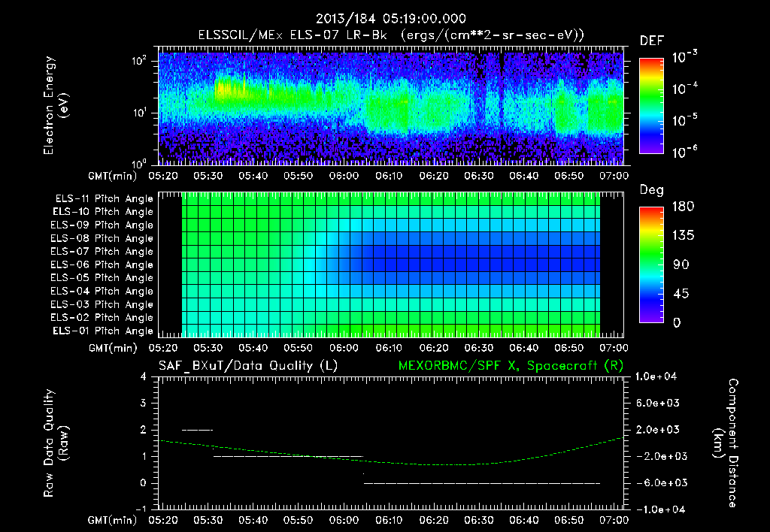This screenshot has height=532, width=770.
Task: Select the ELS-05 Pitch Angle row label
Action: coord(102,278)
